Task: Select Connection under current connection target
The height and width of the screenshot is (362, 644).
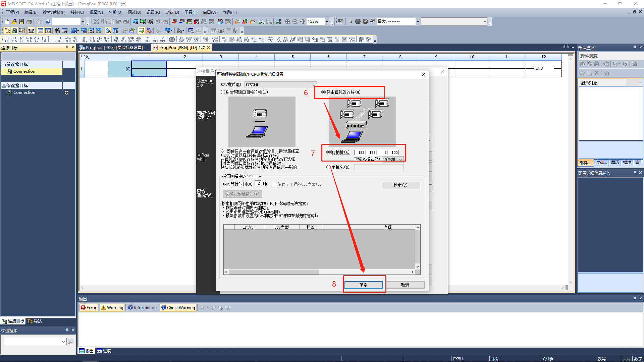Action: pos(32,71)
